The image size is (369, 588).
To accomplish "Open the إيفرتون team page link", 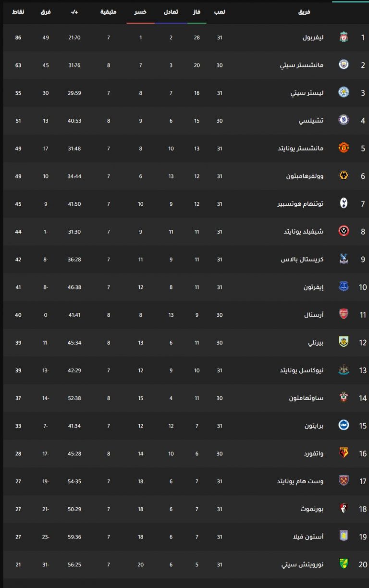I will coord(314,287).
